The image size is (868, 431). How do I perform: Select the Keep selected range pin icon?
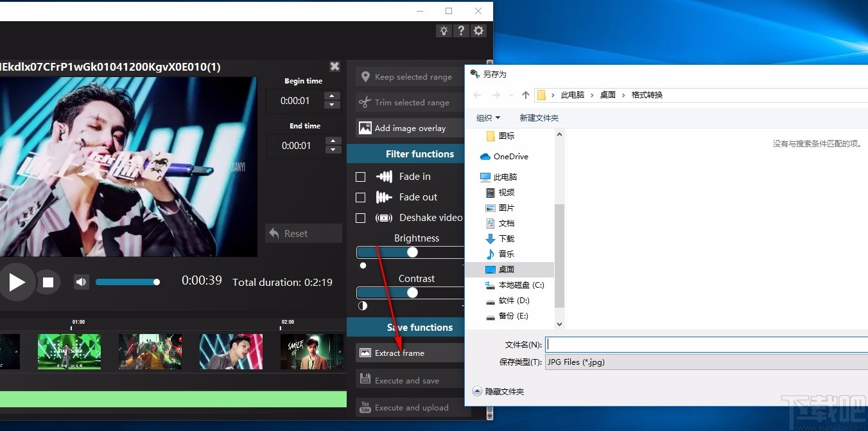365,76
